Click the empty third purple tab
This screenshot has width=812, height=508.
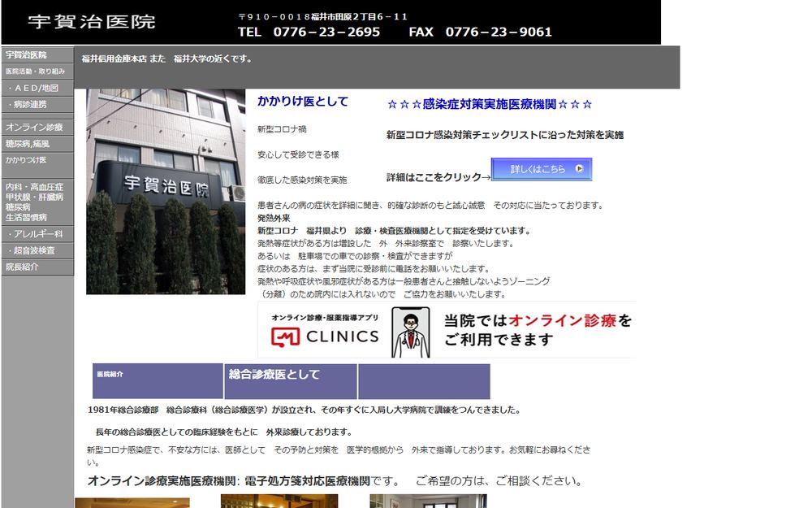[x=424, y=381]
